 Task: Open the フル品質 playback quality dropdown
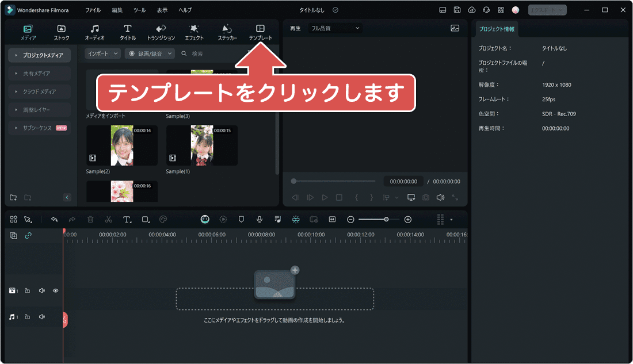tap(333, 28)
